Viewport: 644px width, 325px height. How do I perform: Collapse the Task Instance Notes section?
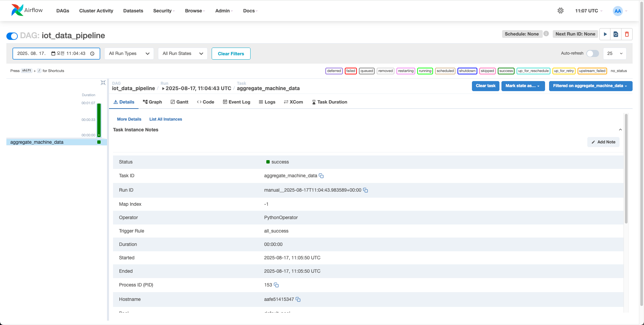pyautogui.click(x=620, y=130)
